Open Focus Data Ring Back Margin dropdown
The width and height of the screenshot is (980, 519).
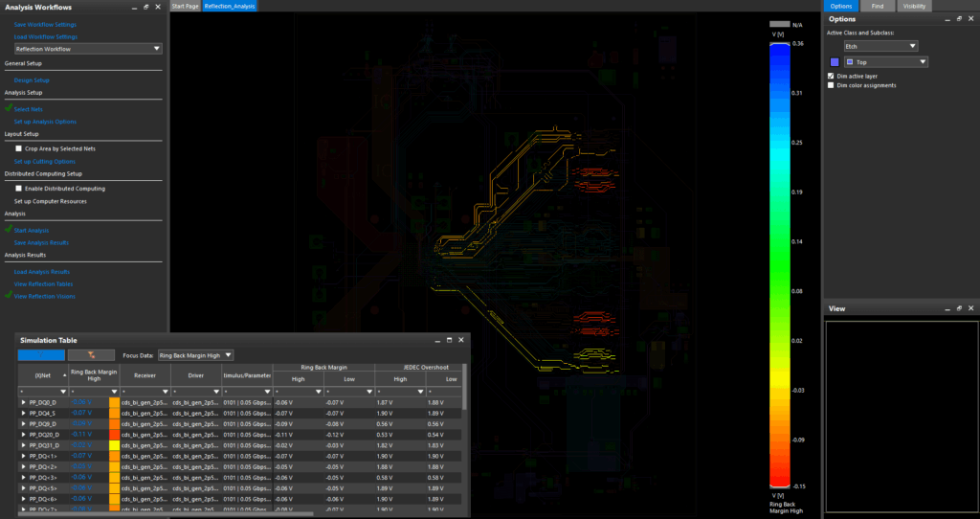point(195,355)
